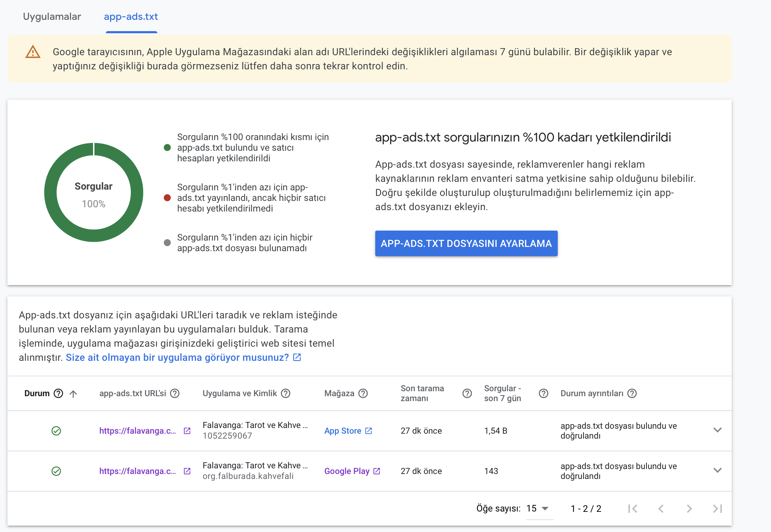Screen dimensions: 771x532
Task: Expand the App Store row details chevron
Action: (x=718, y=430)
